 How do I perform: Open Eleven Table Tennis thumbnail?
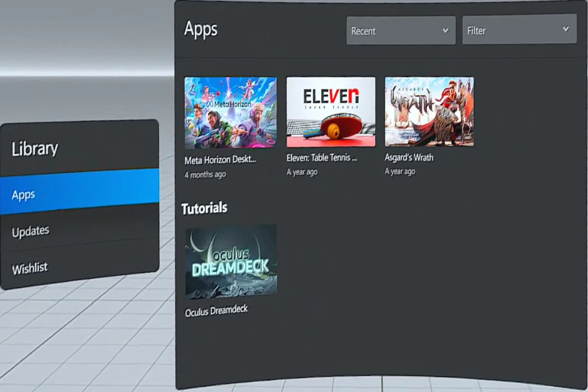pyautogui.click(x=331, y=112)
